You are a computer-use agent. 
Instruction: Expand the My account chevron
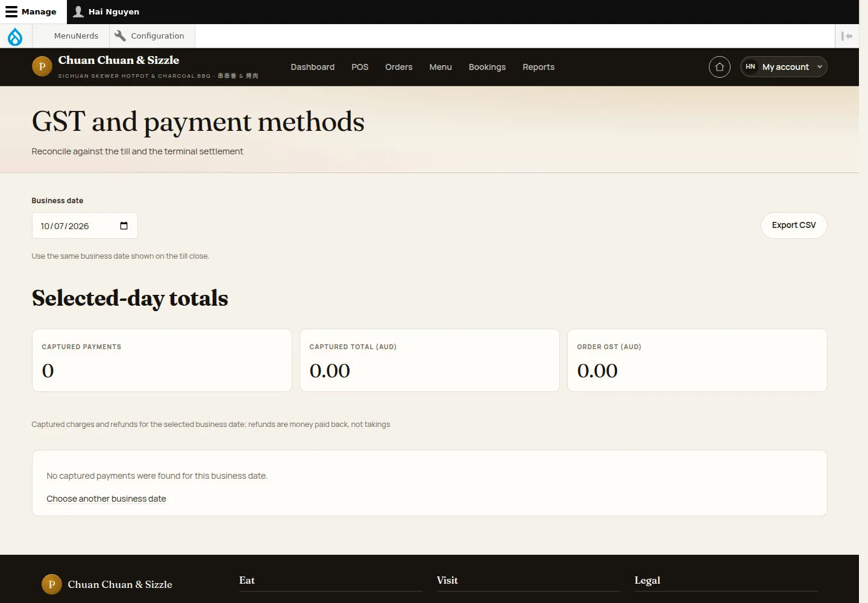tap(820, 67)
